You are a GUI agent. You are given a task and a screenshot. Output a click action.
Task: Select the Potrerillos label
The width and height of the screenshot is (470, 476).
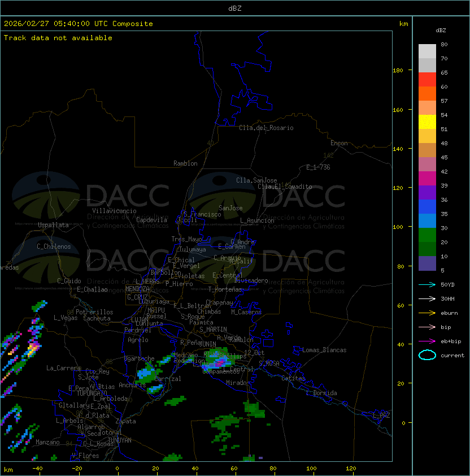(x=94, y=311)
